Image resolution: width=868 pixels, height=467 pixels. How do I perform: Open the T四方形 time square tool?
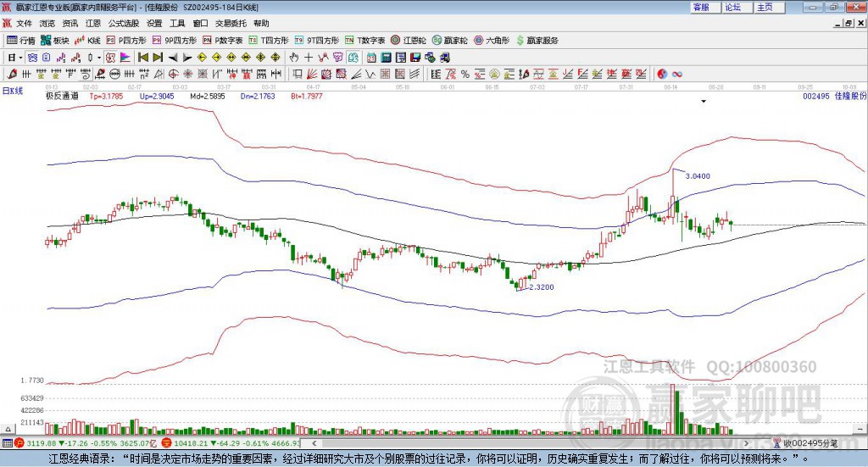click(269, 41)
